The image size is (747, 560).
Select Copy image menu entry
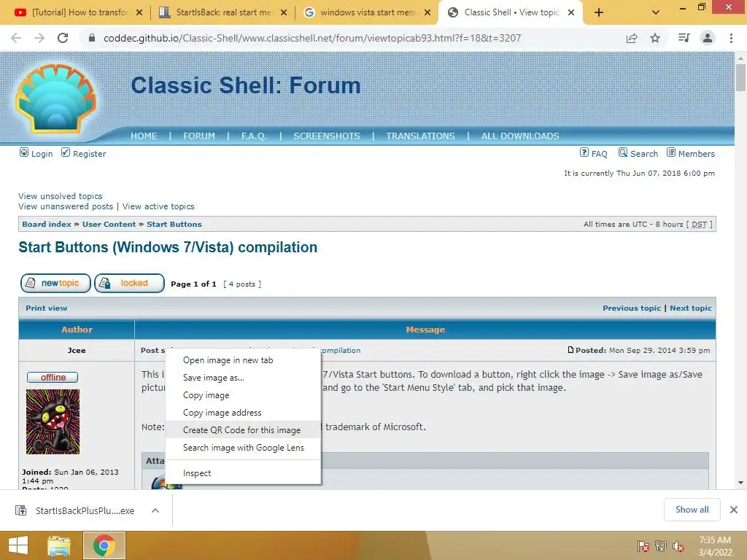(x=243, y=395)
